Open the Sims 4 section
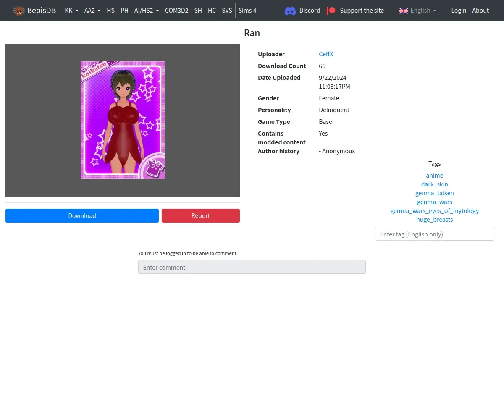The width and height of the screenshot is (504, 420). [x=247, y=10]
